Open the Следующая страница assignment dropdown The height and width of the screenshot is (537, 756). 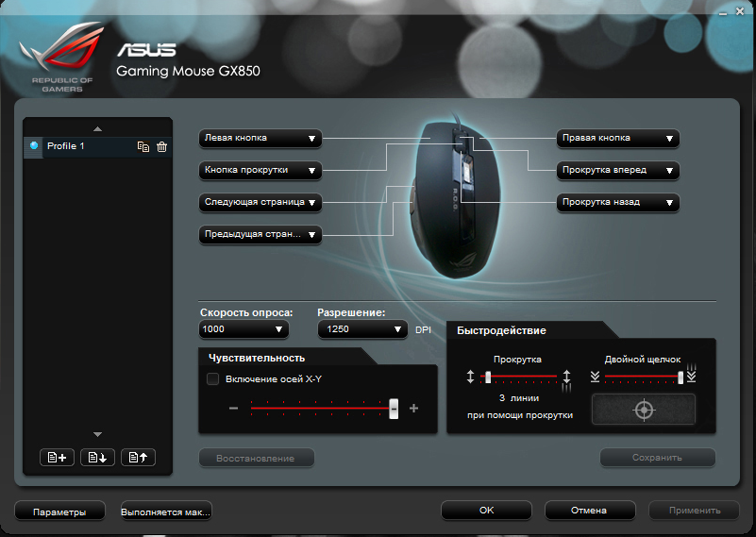pos(260,203)
